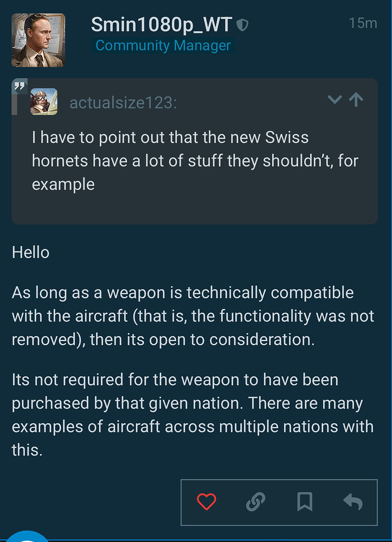392x542 pixels.
Task: Reply to the post using arrow icon
Action: [x=353, y=502]
